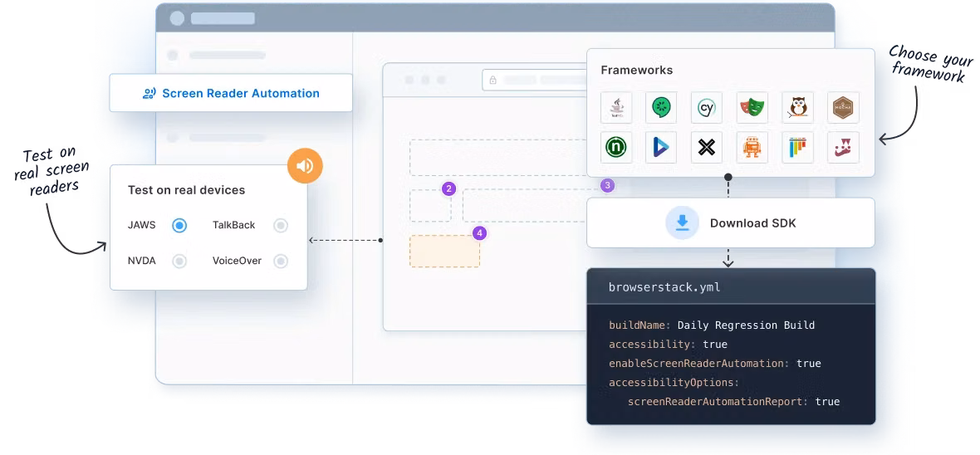Select the TestNG Java framework icon
The image size is (980, 455).
pyautogui.click(x=617, y=108)
